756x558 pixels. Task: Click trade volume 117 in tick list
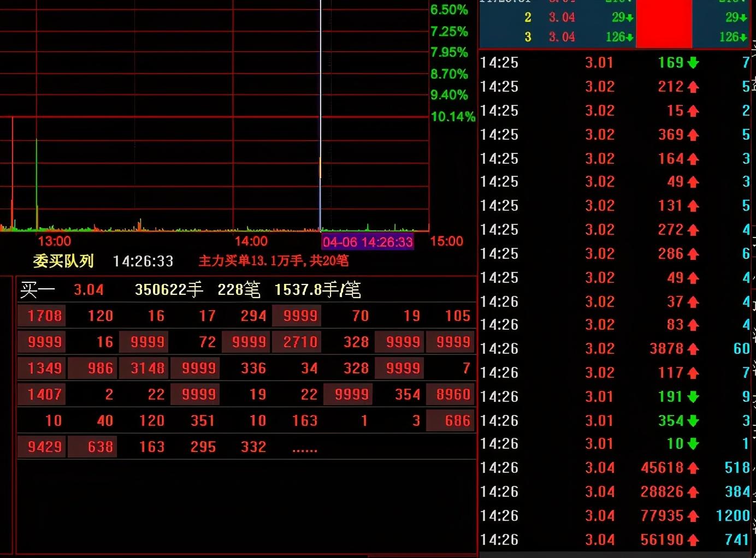[x=671, y=373]
